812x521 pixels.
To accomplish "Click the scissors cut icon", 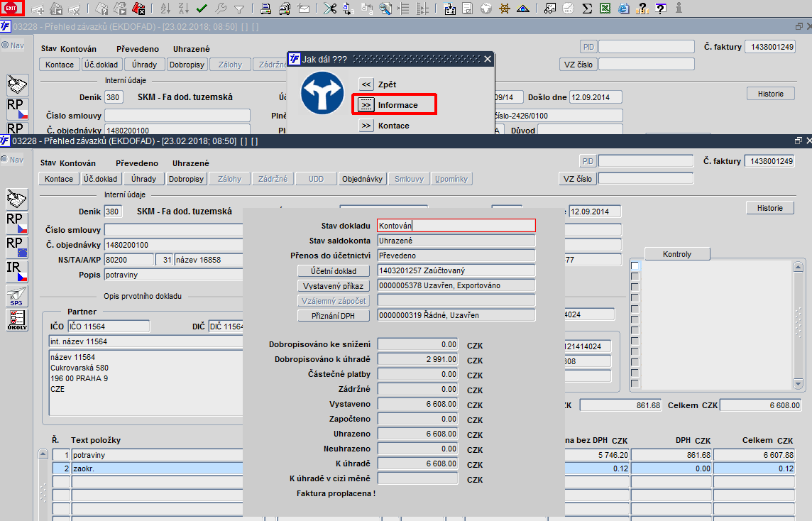I will pos(329,8).
